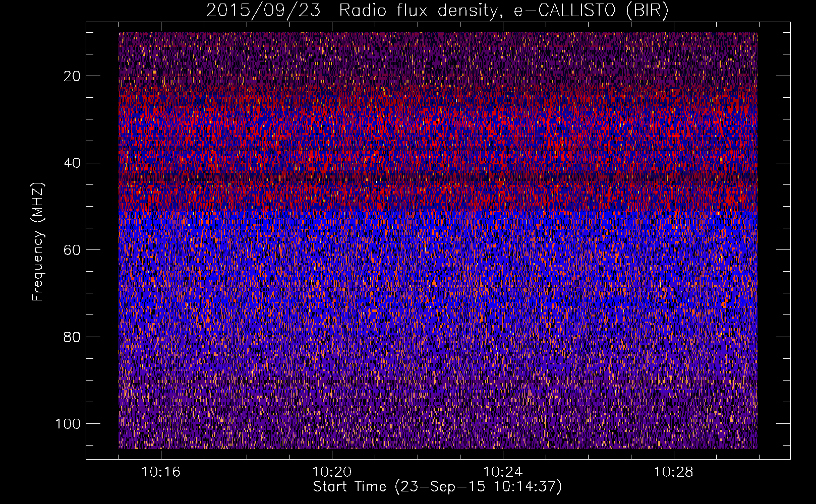
Task: Click the "10:20" time tick label
Action: [332, 472]
